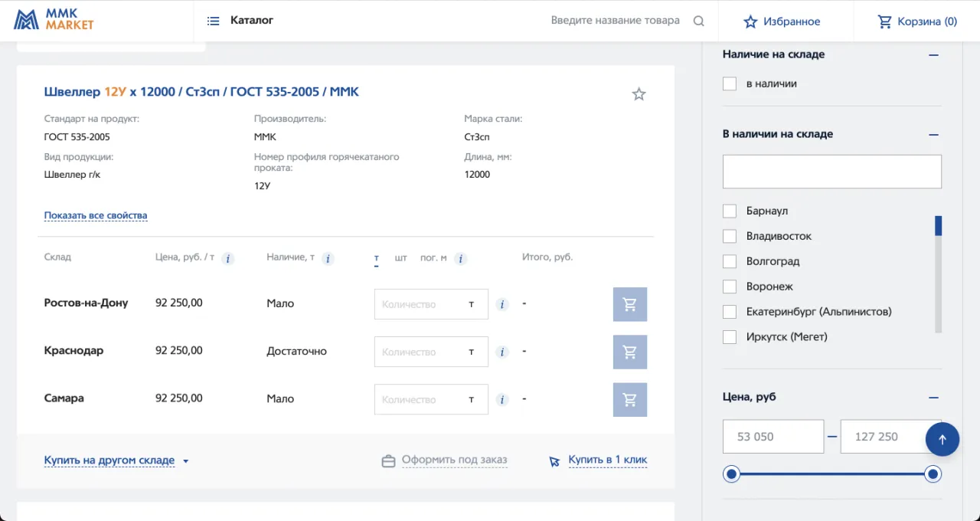Click 'Купить в 1 клик' link
The width and height of the screenshot is (980, 521).
pyautogui.click(x=607, y=460)
